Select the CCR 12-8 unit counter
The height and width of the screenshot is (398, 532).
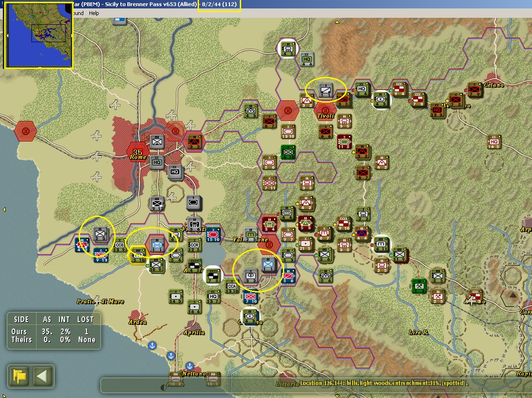(x=194, y=246)
